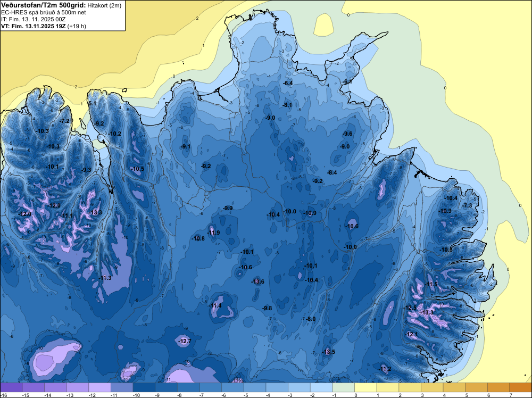The image size is (532, 398).
Task: Click the -10.2 temperature value
Action: (115, 134)
